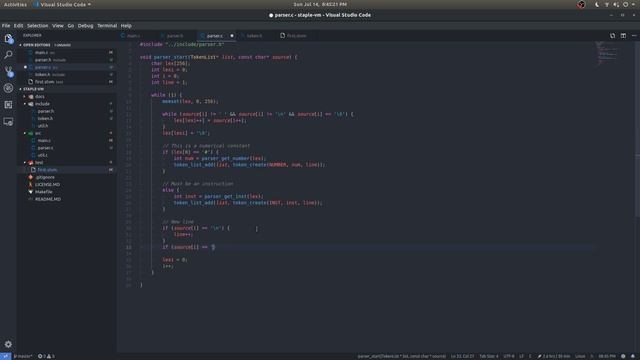
Task: Click the UTF-8 encoding in status bar
Action: coord(509,356)
